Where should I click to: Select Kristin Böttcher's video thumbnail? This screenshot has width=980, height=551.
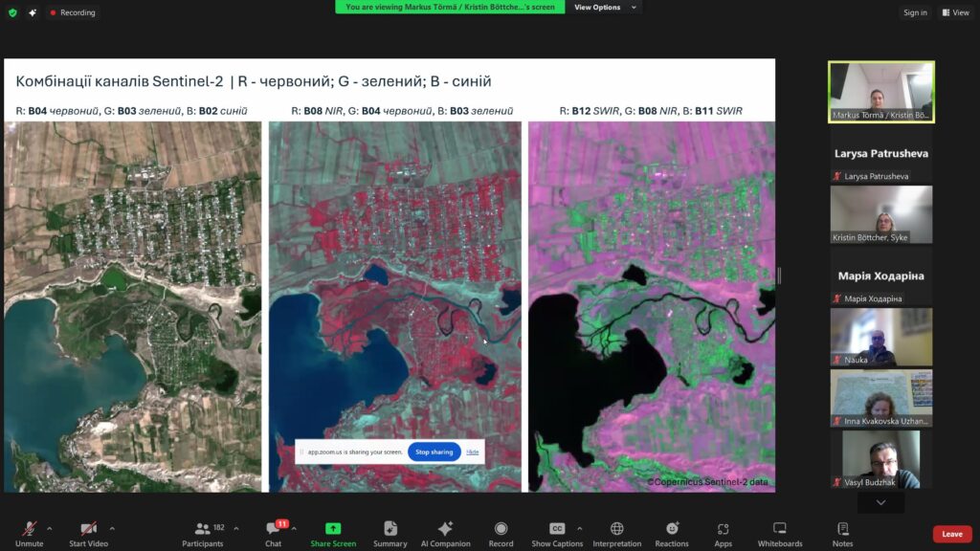tap(880, 214)
